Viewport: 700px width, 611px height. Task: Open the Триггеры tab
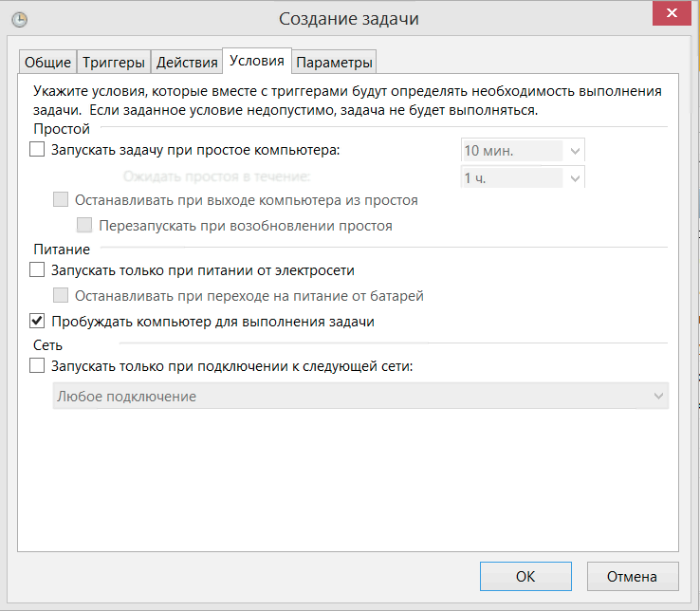[x=114, y=63]
